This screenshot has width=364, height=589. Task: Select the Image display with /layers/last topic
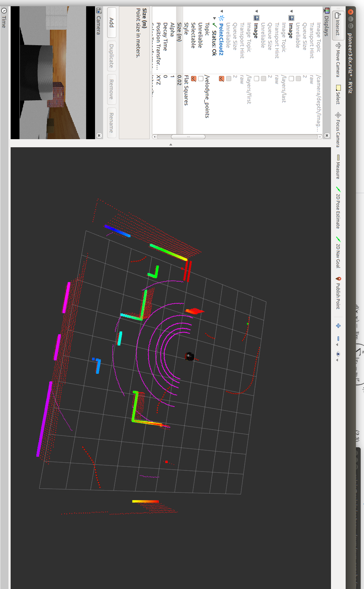(x=291, y=30)
